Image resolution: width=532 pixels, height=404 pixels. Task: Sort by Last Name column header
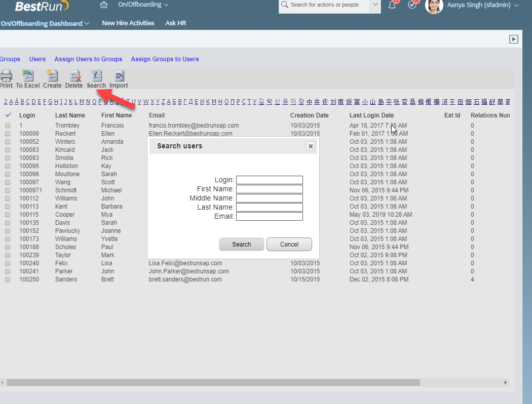[x=70, y=115]
